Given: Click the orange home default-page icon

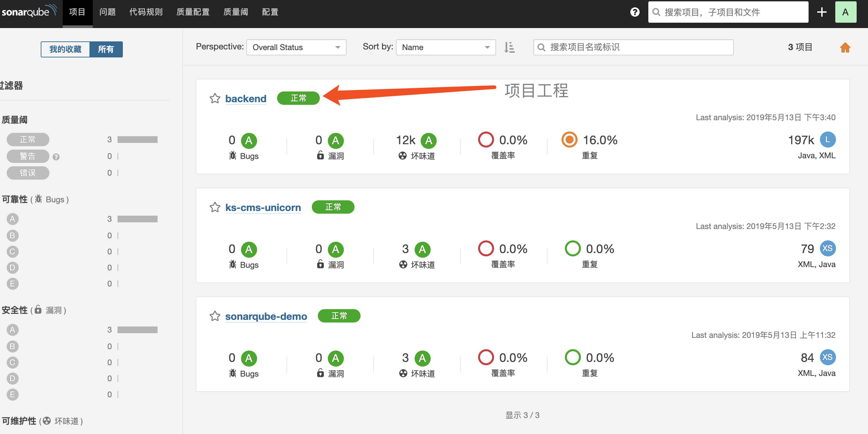Looking at the screenshot, I should tap(845, 47).
